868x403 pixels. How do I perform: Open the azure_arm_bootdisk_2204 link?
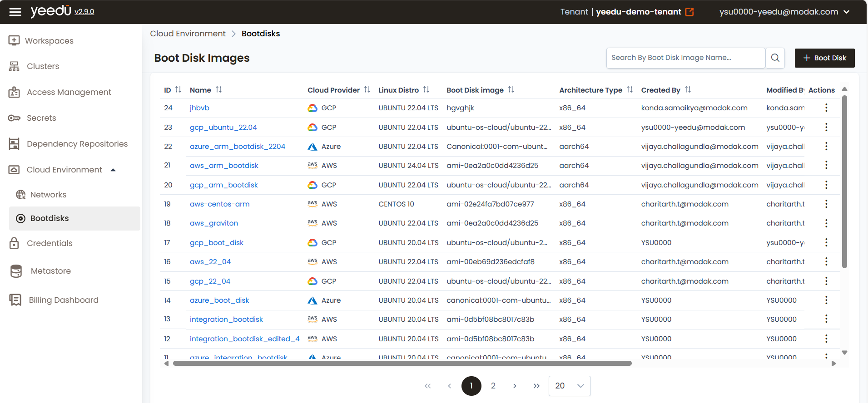point(238,147)
